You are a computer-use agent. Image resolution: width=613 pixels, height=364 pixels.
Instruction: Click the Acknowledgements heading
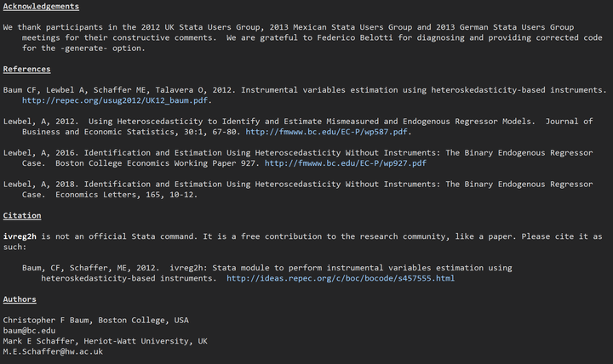coord(41,6)
